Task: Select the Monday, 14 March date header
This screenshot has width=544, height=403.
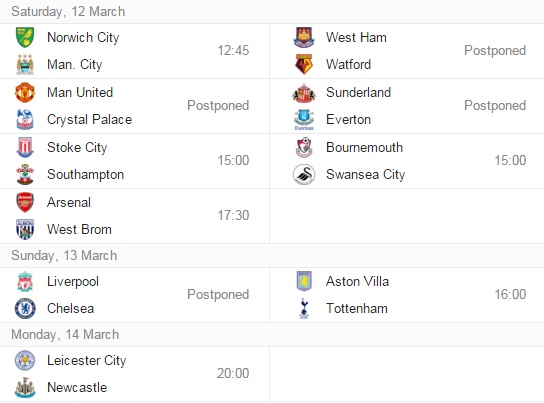Action: [65, 335]
